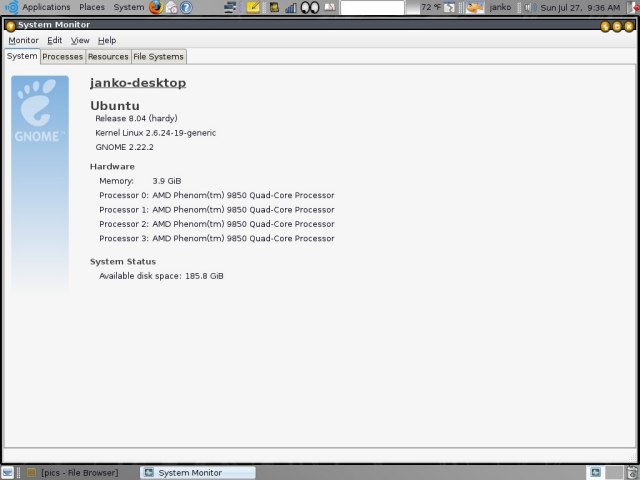Screen dimensions: 640x480
Task: Click the signal bars monitor applet
Action: pos(291,7)
